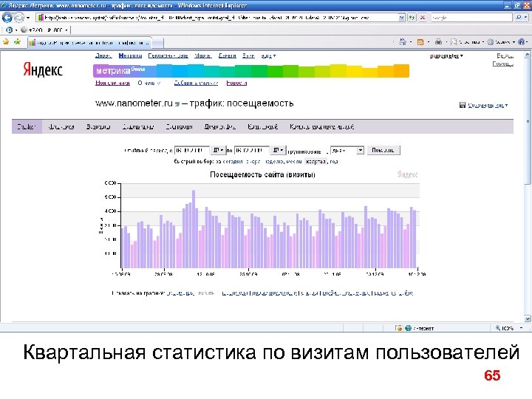Choose вчера quick period link
The width and height of the screenshot is (532, 399).
[253, 162]
